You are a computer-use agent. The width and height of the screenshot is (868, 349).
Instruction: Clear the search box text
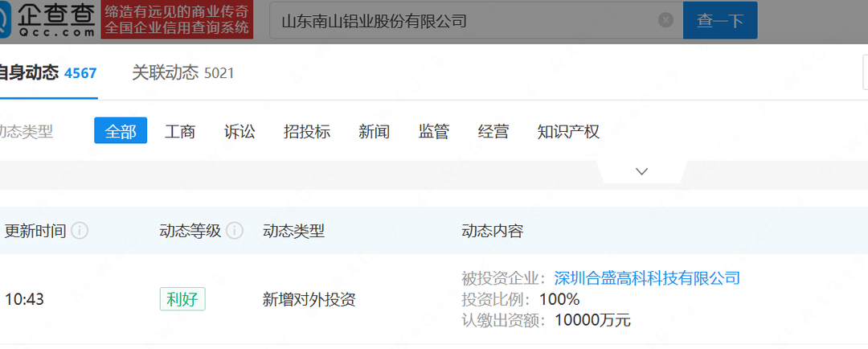[x=665, y=21]
